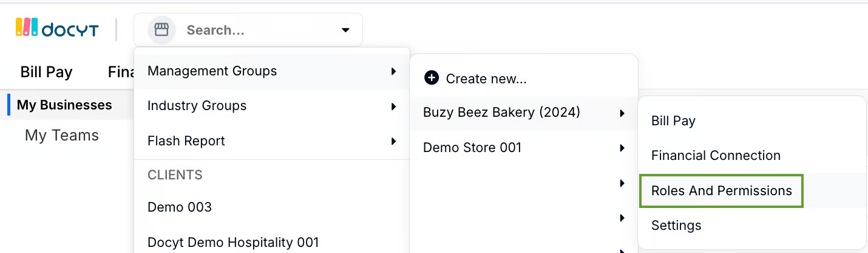Click the arrow next to Demo Store 001
This screenshot has height=253, width=868.
tap(622, 148)
